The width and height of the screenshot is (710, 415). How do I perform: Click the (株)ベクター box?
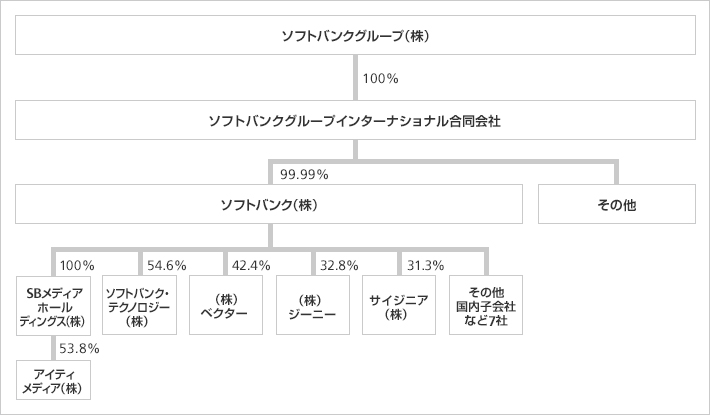[226, 305]
